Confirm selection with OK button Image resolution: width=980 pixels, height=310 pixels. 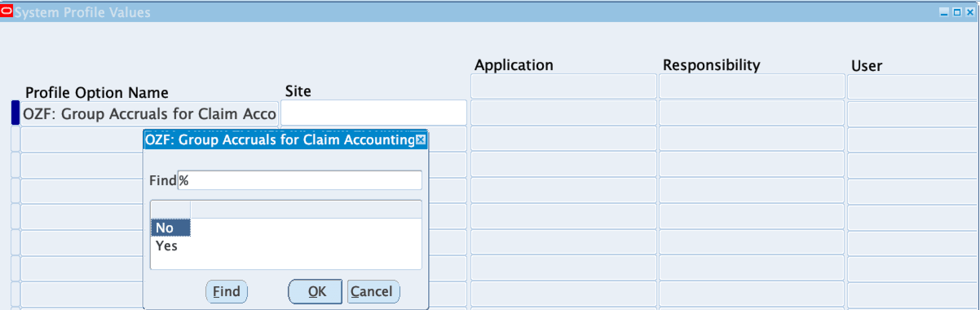(x=315, y=291)
